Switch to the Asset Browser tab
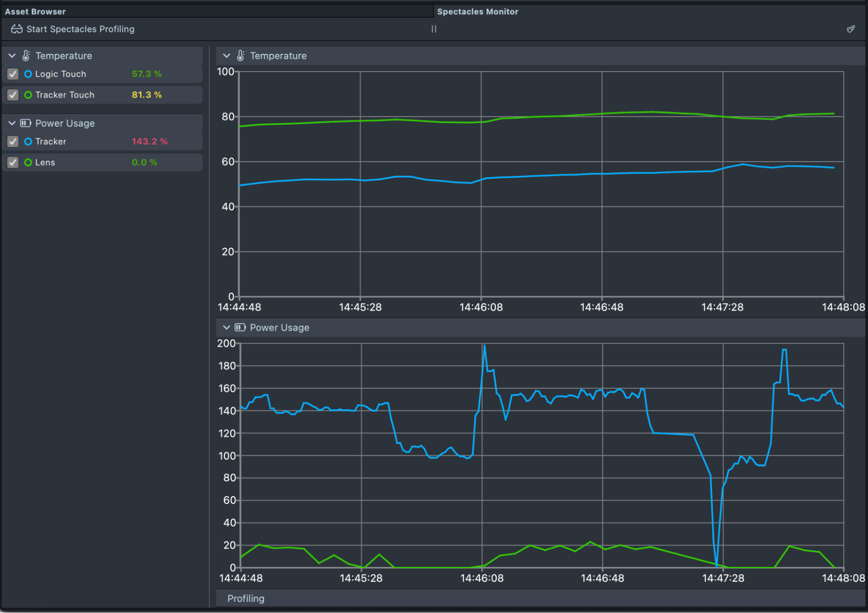 pyautogui.click(x=35, y=12)
